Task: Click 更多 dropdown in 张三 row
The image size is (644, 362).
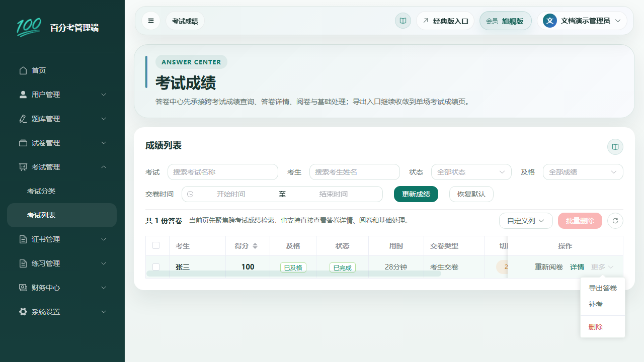Action: [602, 267]
